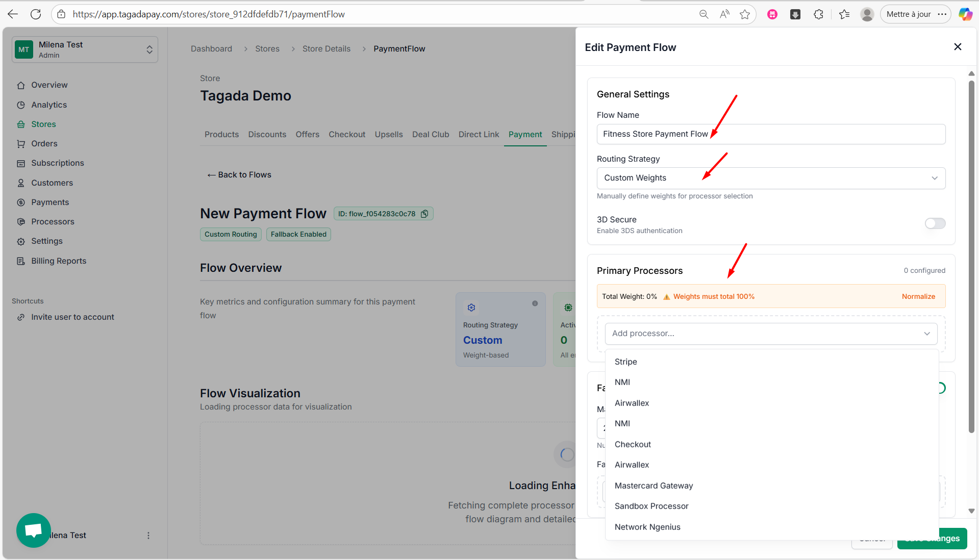The image size is (979, 560).
Task: Expand the Milena Test account switcher
Action: coord(85,49)
